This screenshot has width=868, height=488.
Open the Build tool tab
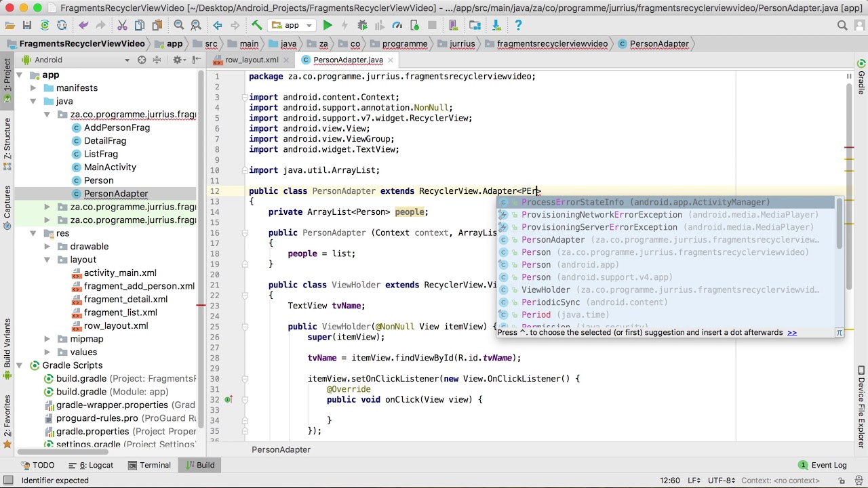click(x=199, y=465)
